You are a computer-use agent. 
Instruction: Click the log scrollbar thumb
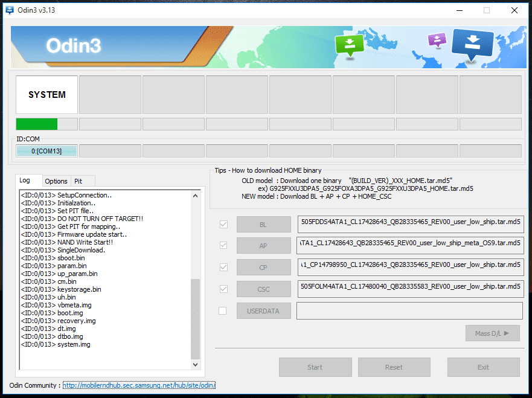[195, 319]
